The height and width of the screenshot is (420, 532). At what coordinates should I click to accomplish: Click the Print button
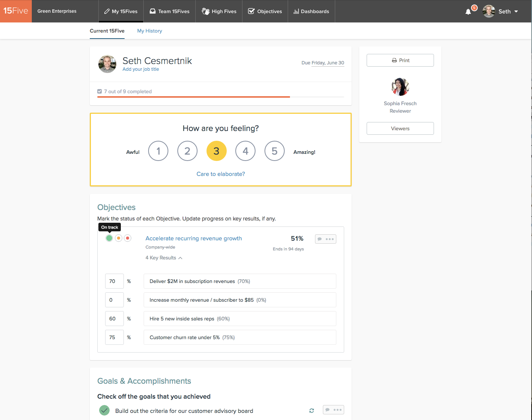400,60
